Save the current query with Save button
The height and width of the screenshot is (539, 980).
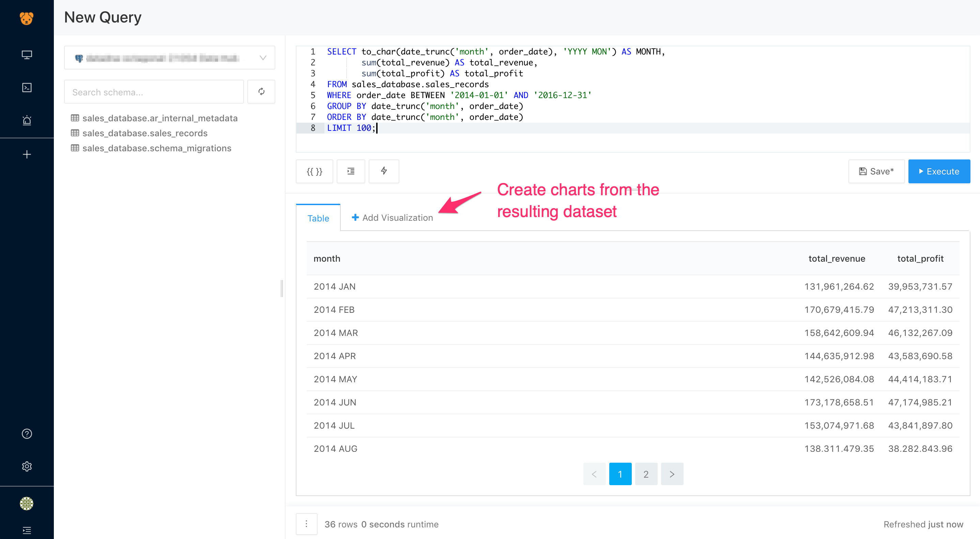(874, 171)
